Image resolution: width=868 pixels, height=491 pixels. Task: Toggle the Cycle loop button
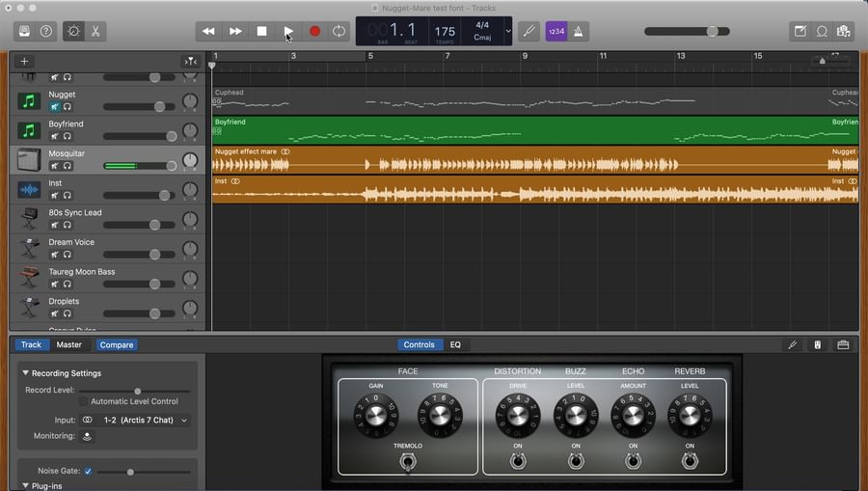(x=339, y=32)
